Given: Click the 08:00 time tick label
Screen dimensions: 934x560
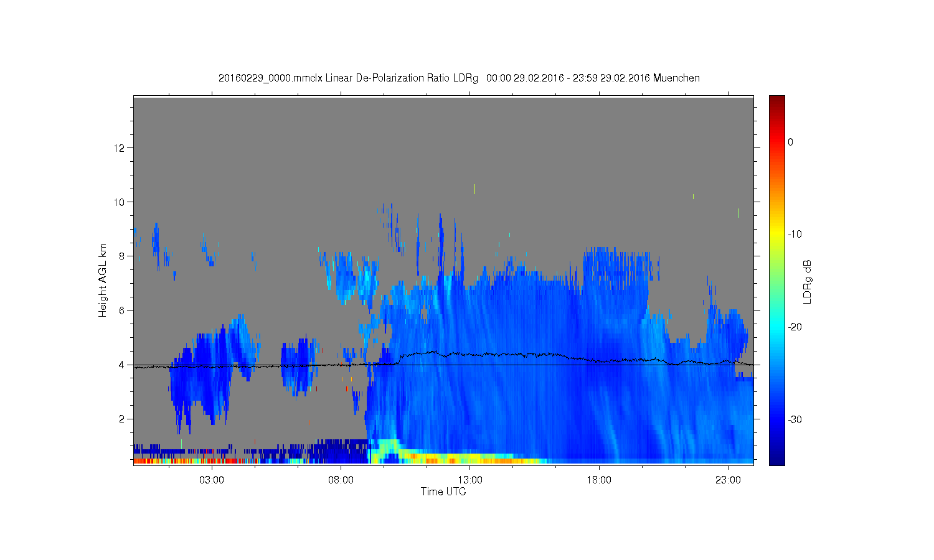Looking at the screenshot, I should click(x=341, y=480).
